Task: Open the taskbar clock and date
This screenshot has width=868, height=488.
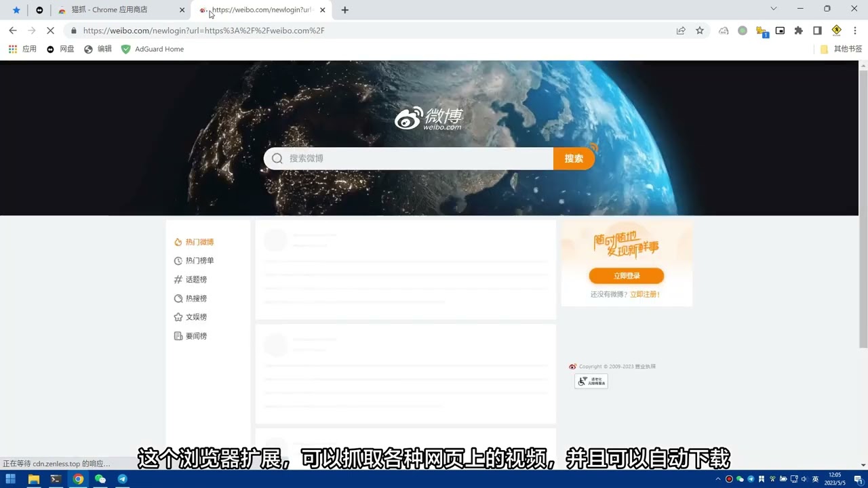Action: (835, 479)
